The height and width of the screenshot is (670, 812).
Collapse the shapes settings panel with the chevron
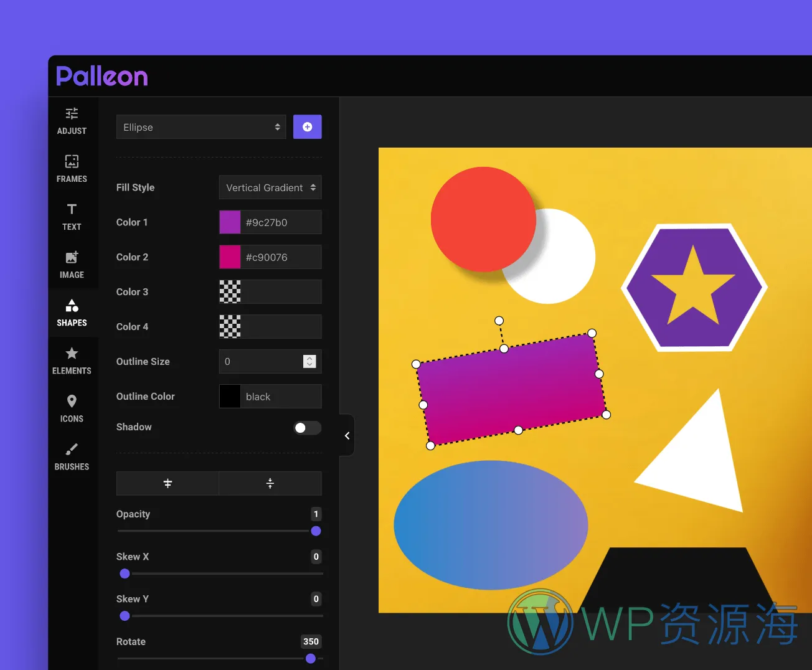347,435
